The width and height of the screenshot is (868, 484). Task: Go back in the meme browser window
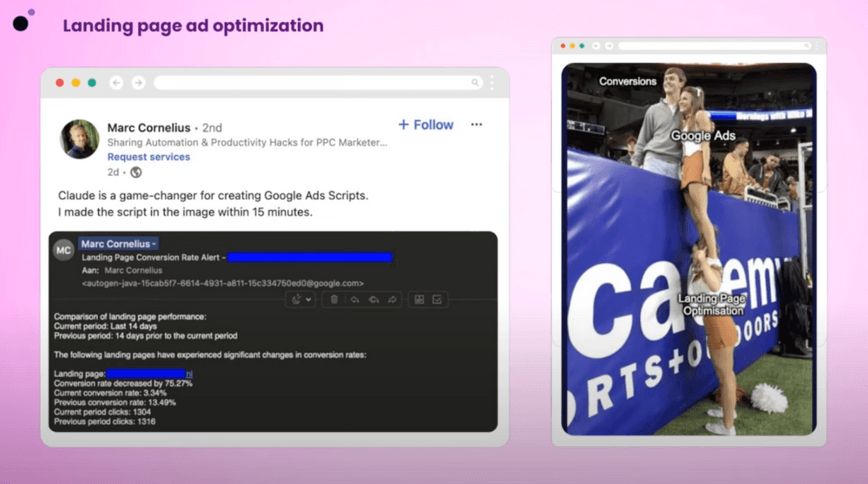click(596, 46)
